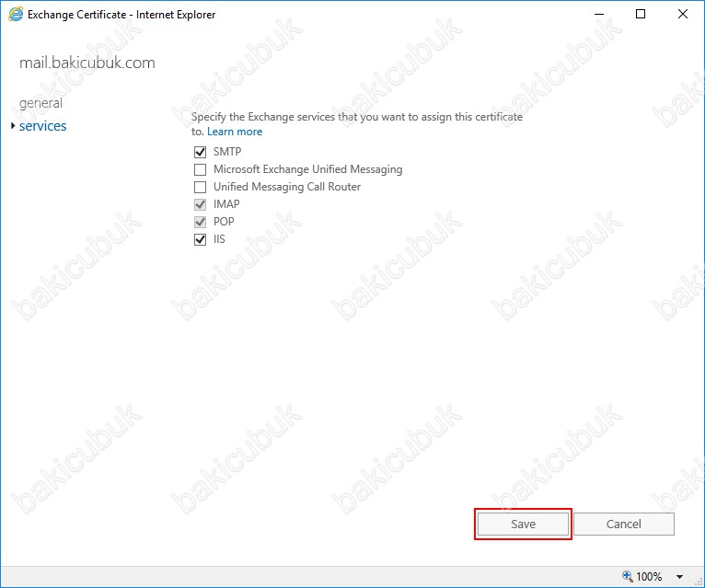Toggle the POP checkbox
Image resolution: width=705 pixels, height=588 pixels.
200,222
